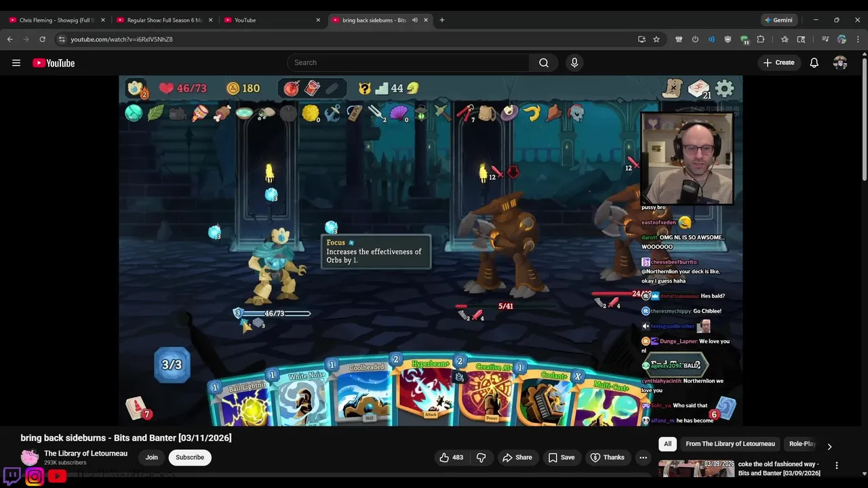Open a new browser tab
The width and height of the screenshot is (868, 488).
(x=442, y=20)
